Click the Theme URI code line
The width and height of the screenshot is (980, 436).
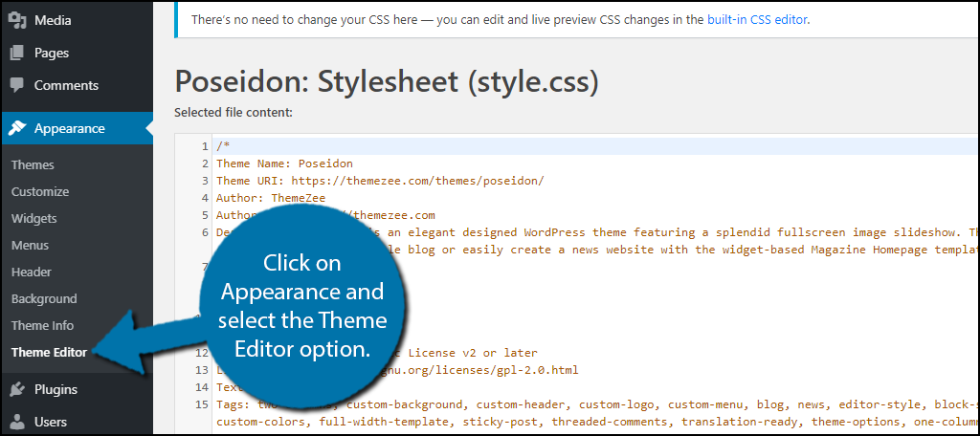coord(380,181)
